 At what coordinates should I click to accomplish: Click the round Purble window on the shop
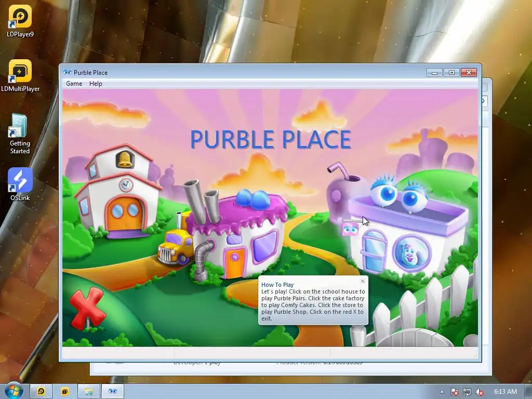[x=411, y=253]
